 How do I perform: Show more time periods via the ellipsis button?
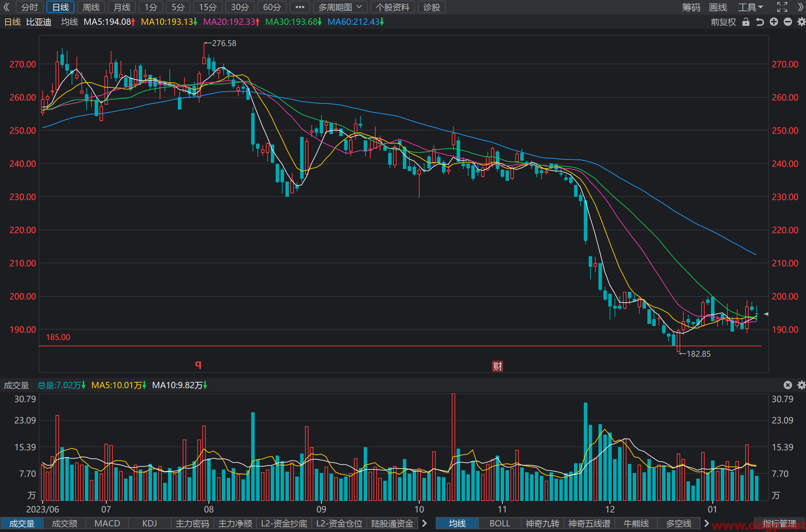pos(300,7)
